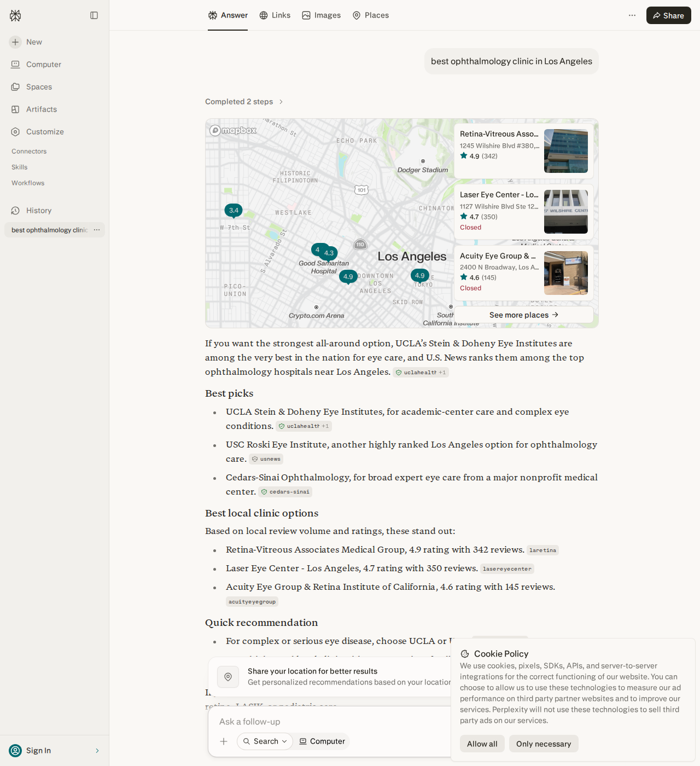Viewport: 700px width, 766px height.
Task: Click the plus attach icon in follow-up box
Action: click(x=224, y=741)
